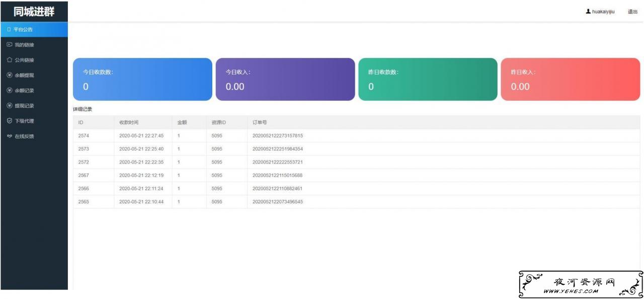Click the 同城进群 logo title

[x=34, y=11]
